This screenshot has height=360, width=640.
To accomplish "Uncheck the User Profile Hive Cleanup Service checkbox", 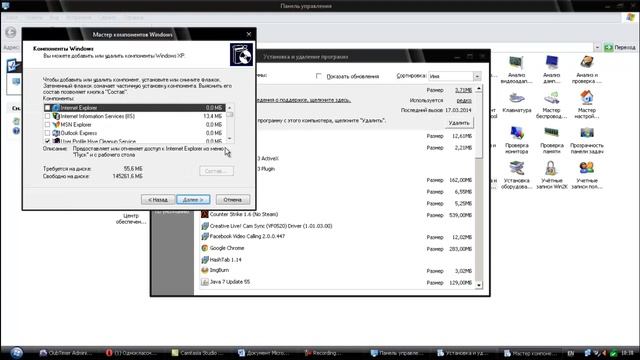I will [47, 141].
